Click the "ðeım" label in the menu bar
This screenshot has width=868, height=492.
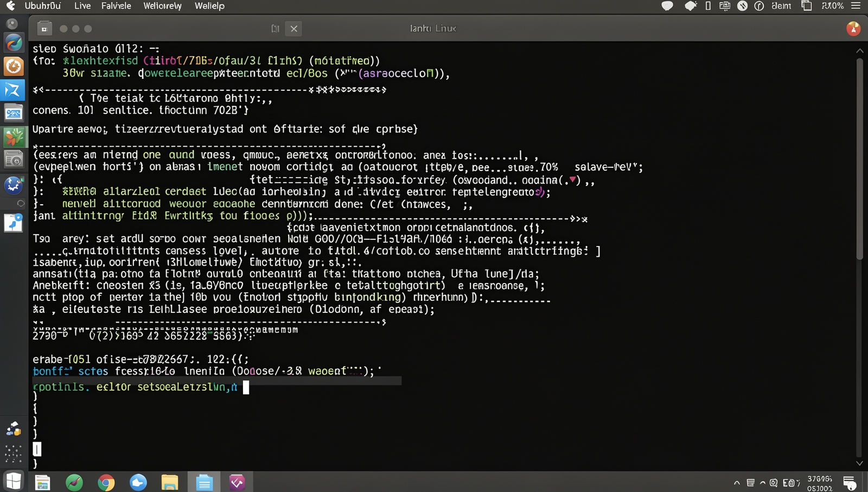[x=781, y=6]
